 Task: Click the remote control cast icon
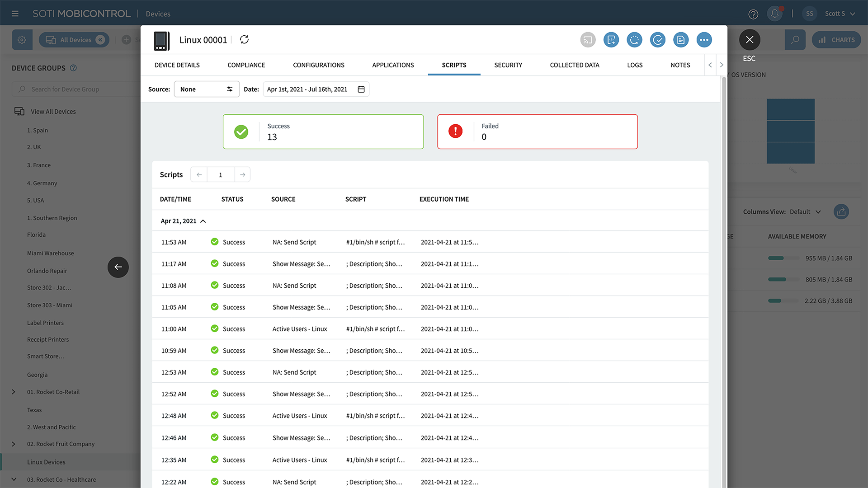pyautogui.click(x=588, y=40)
